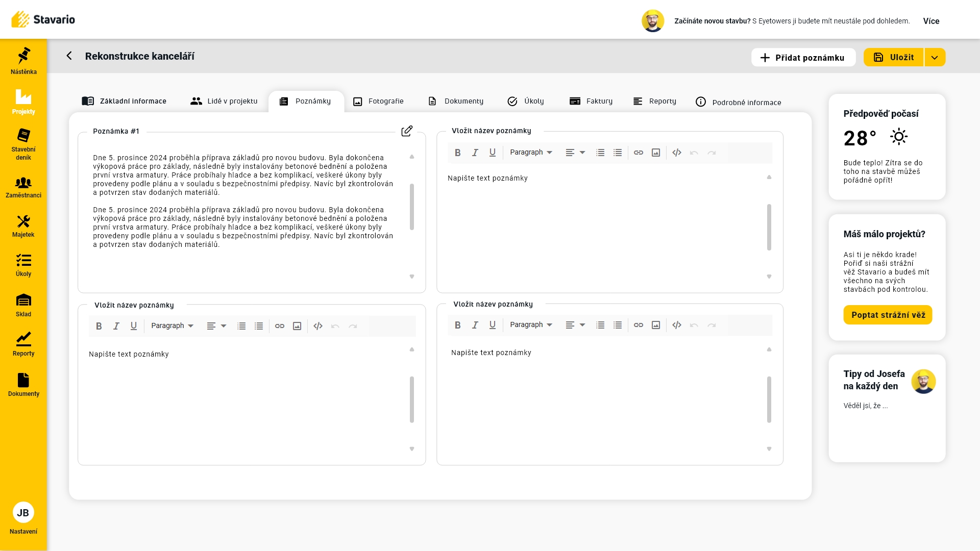Toggle italic in bottom-left note editor
This screenshot has height=551, width=980.
point(116,326)
